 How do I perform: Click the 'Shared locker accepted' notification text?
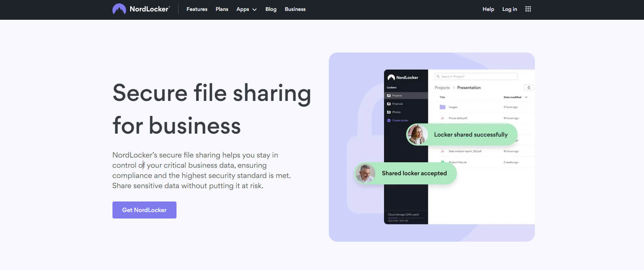point(414,173)
